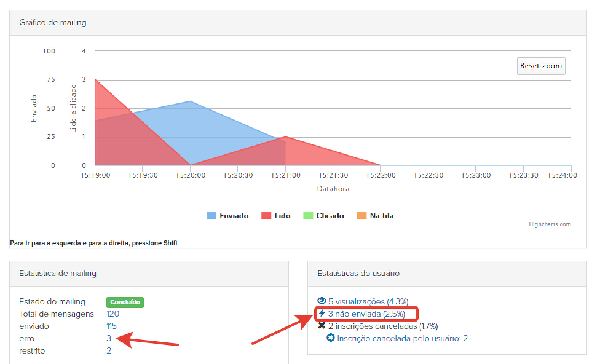
Task: Hide the Na fila series via legend
Action: (x=381, y=216)
